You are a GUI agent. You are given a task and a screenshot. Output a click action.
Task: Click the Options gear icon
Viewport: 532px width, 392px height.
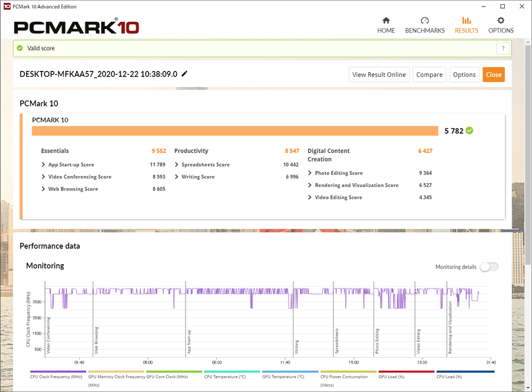pyautogui.click(x=501, y=20)
